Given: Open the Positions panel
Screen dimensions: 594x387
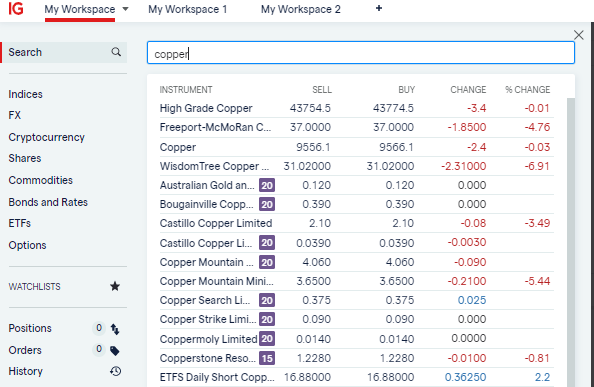Looking at the screenshot, I should coord(30,328).
